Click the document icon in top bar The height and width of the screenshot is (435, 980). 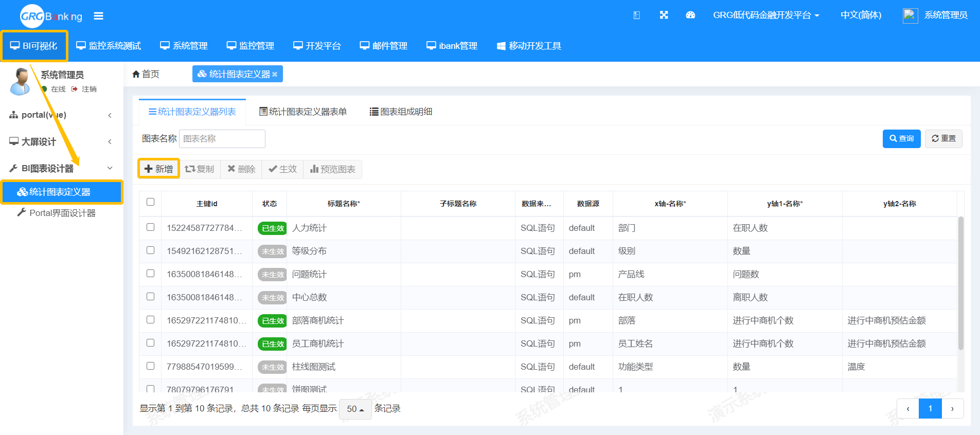click(x=636, y=15)
